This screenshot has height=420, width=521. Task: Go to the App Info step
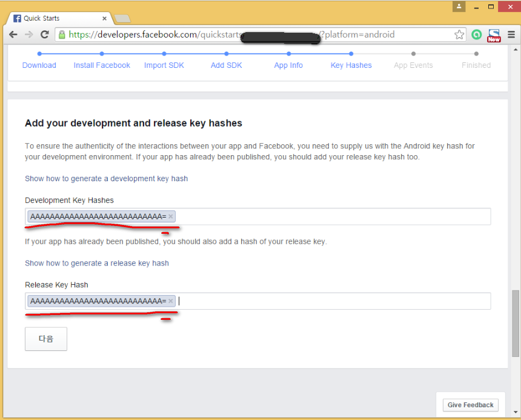tap(288, 65)
